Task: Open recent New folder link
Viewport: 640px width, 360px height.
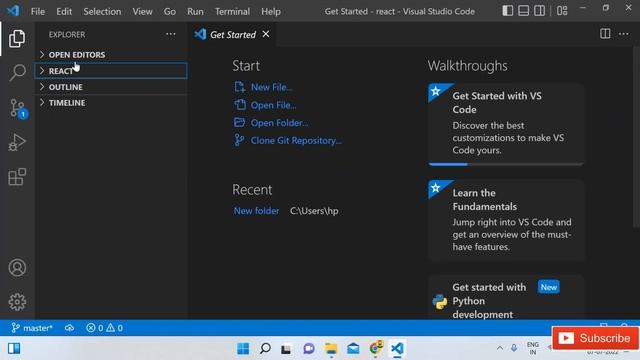Action: pyautogui.click(x=256, y=211)
